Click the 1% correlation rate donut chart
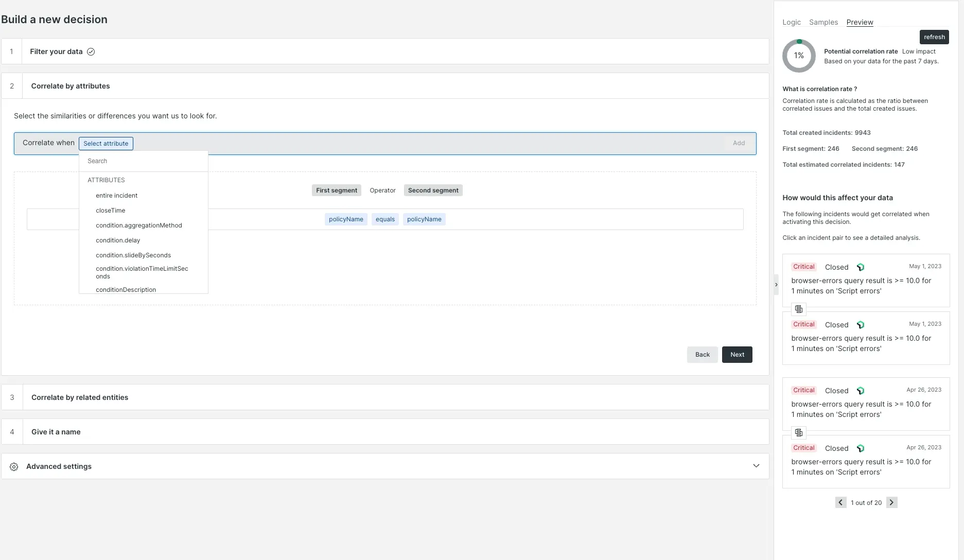The image size is (964, 560). [x=799, y=56]
